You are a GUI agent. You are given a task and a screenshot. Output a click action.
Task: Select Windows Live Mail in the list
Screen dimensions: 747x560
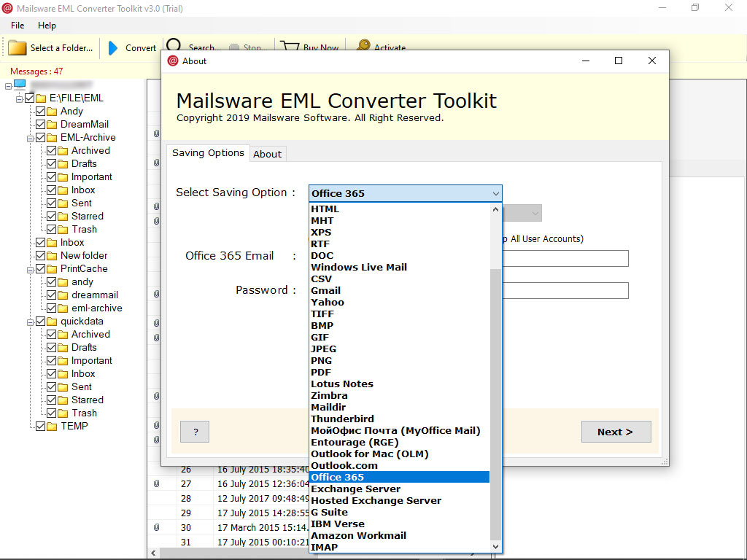click(399, 267)
